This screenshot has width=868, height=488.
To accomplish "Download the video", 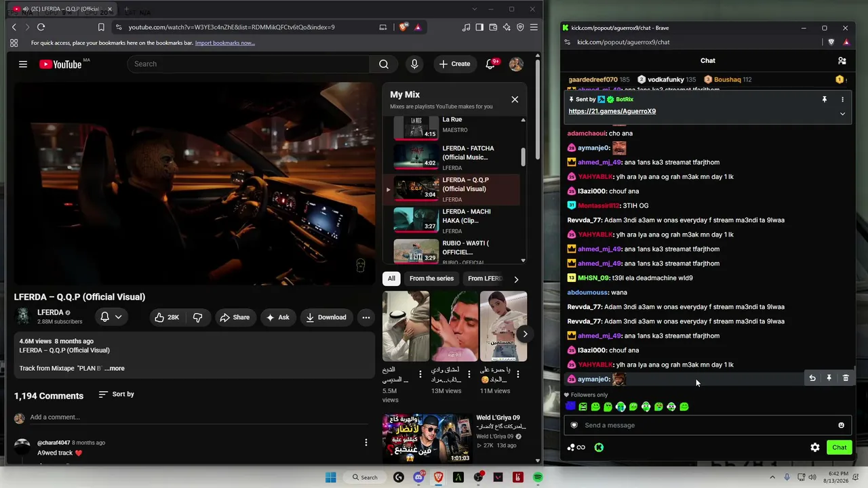I will (326, 317).
